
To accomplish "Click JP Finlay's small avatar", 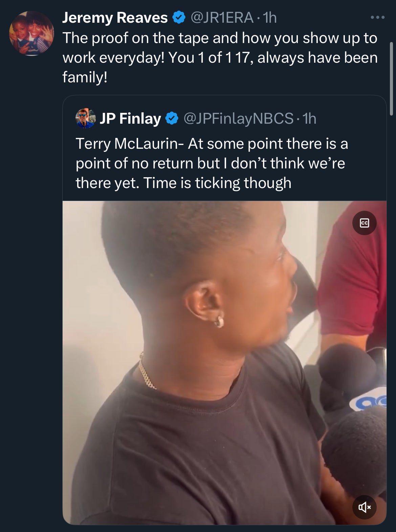I will (85, 118).
